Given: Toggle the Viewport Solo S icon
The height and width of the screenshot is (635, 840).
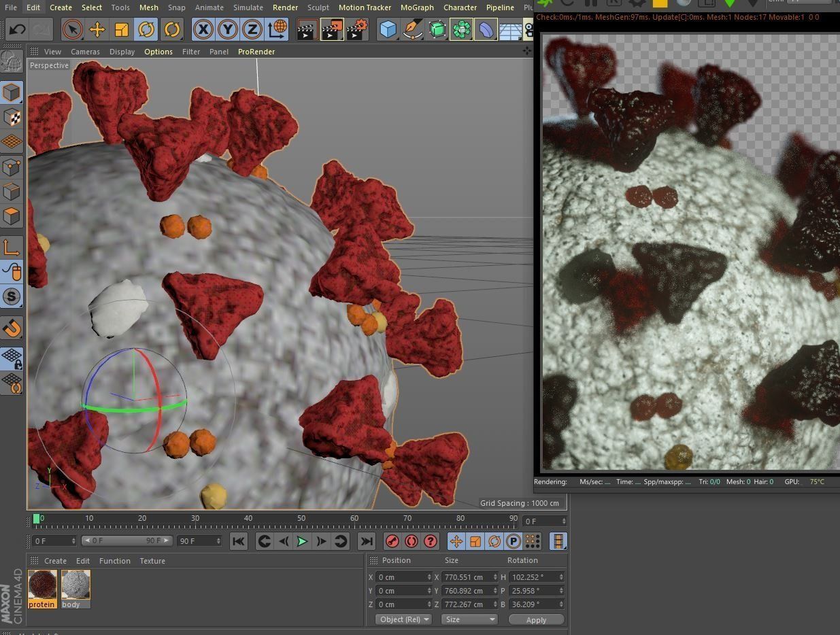Looking at the screenshot, I should 12,296.
